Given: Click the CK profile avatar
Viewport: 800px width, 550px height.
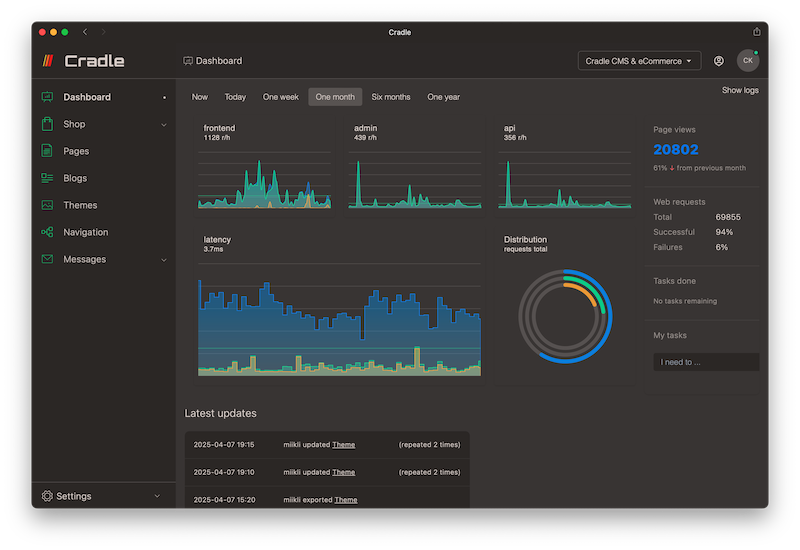Looking at the screenshot, I should click(x=747, y=61).
